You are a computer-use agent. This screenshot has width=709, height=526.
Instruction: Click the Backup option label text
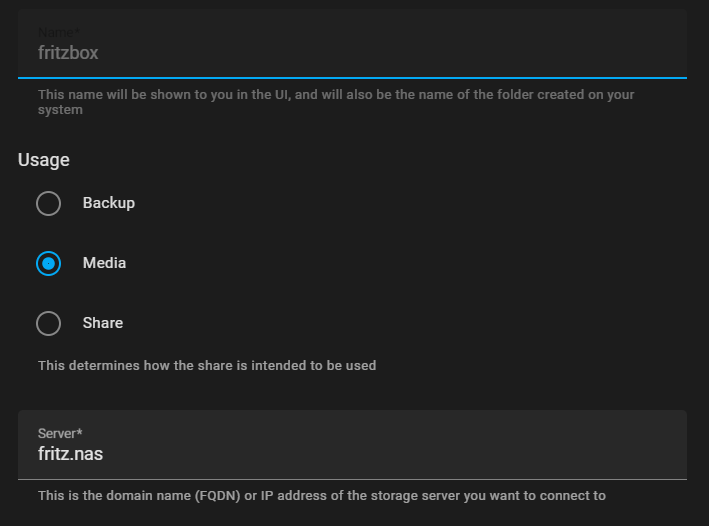(x=108, y=203)
